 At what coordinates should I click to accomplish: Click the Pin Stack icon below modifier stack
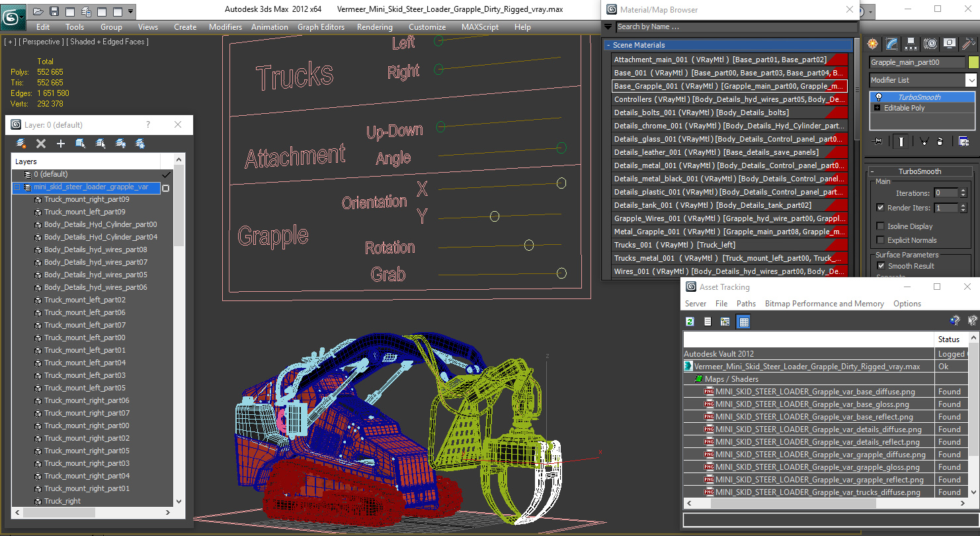tap(878, 141)
